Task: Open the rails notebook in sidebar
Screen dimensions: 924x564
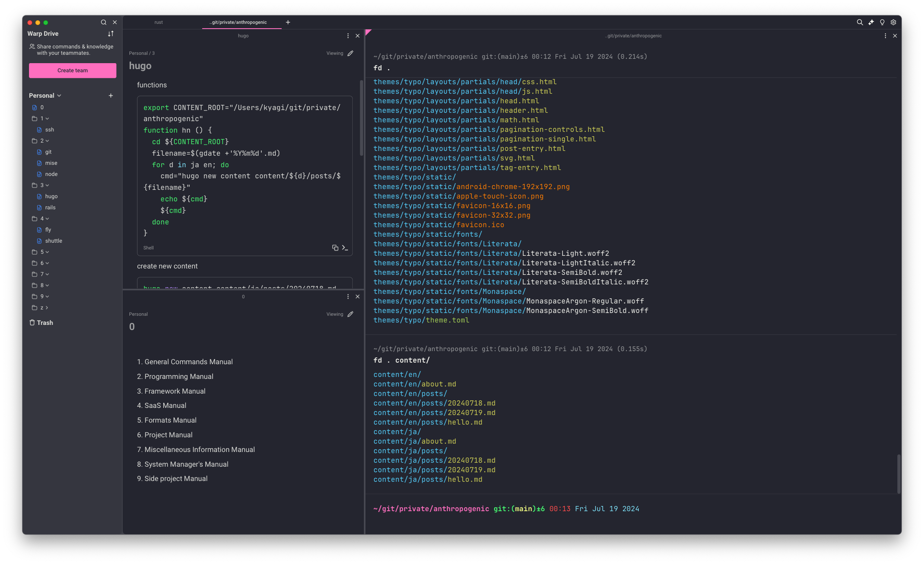Action: pyautogui.click(x=50, y=208)
